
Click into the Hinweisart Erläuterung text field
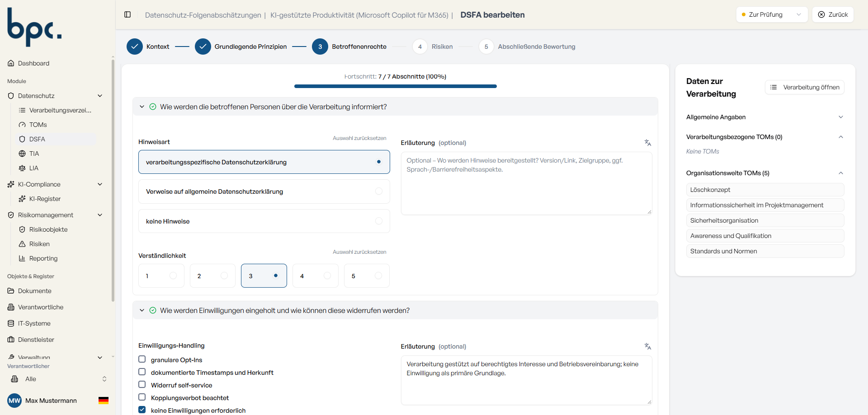pos(526,183)
